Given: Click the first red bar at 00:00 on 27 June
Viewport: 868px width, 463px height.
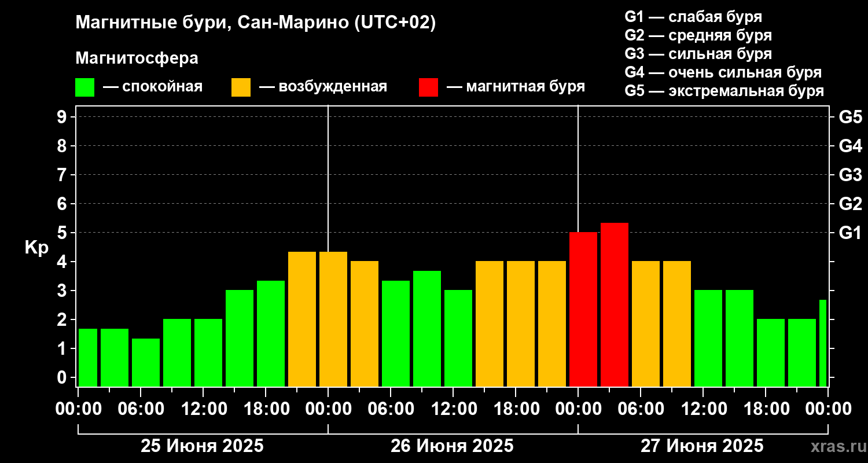Looking at the screenshot, I should click(x=583, y=310).
